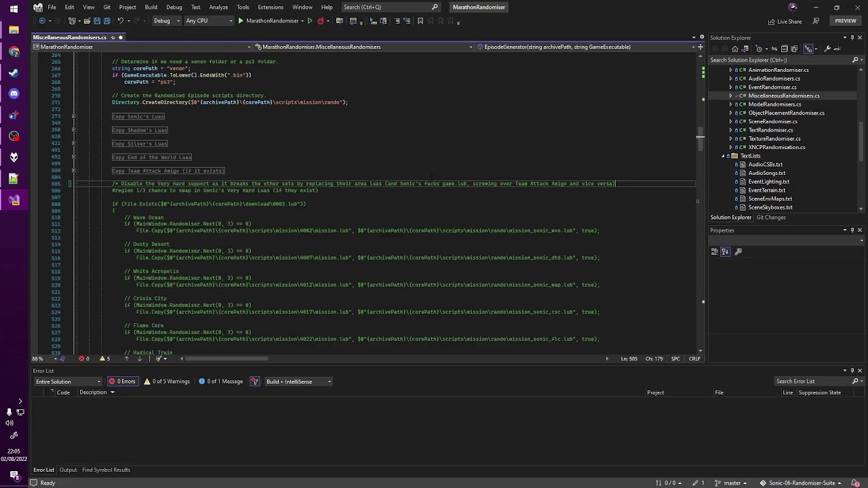
Task: Click Switch Views icon in Solution Explorer
Action: point(745,49)
